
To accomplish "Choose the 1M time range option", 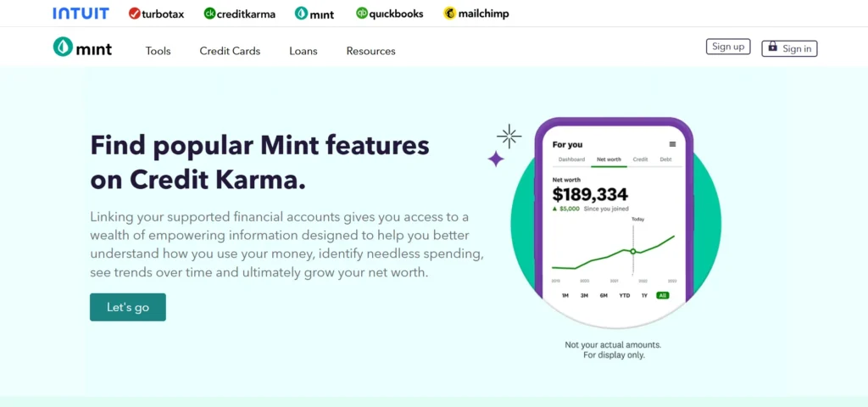I will pyautogui.click(x=565, y=296).
